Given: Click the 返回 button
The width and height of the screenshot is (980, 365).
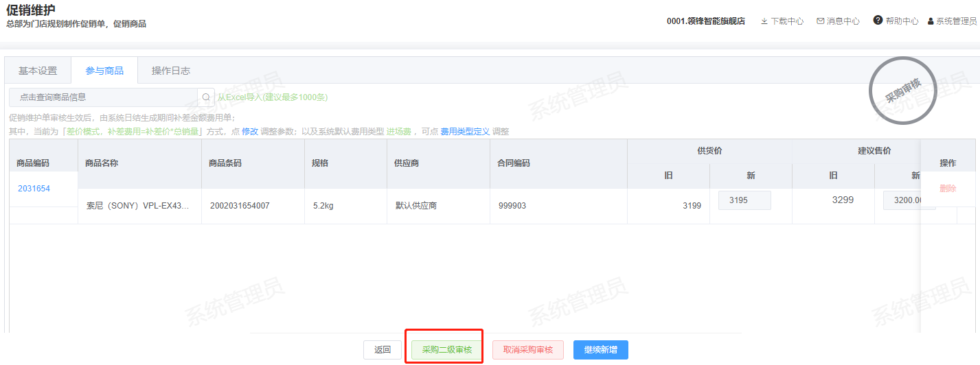Looking at the screenshot, I should point(383,350).
